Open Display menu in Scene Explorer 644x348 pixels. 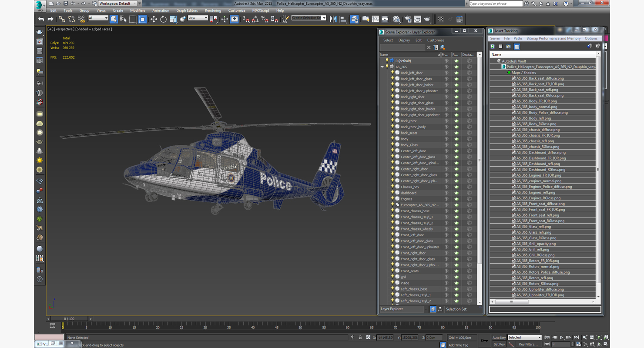coord(404,40)
